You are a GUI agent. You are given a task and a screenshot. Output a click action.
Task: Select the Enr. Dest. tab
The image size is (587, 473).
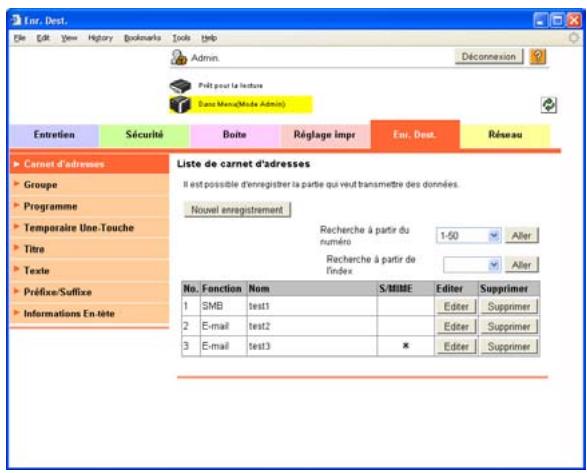(x=415, y=134)
